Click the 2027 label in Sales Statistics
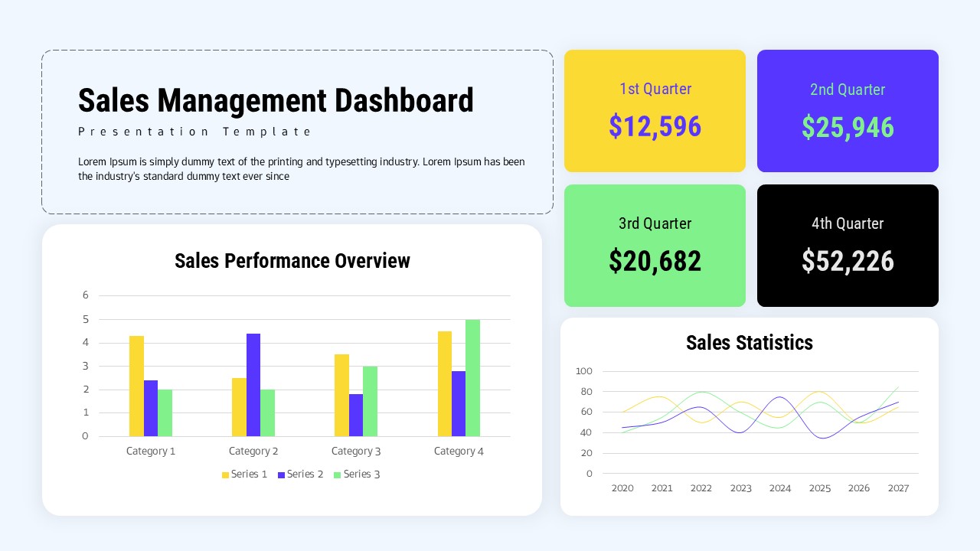Image resolution: width=980 pixels, height=551 pixels. click(898, 488)
